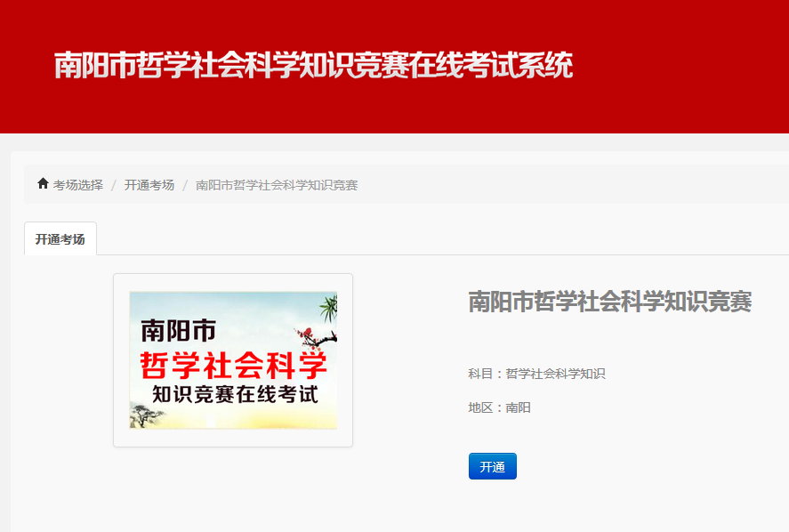Image resolution: width=789 pixels, height=532 pixels.
Task: Select the 科目：哲学社会科学知识 line
Action: click(x=536, y=374)
